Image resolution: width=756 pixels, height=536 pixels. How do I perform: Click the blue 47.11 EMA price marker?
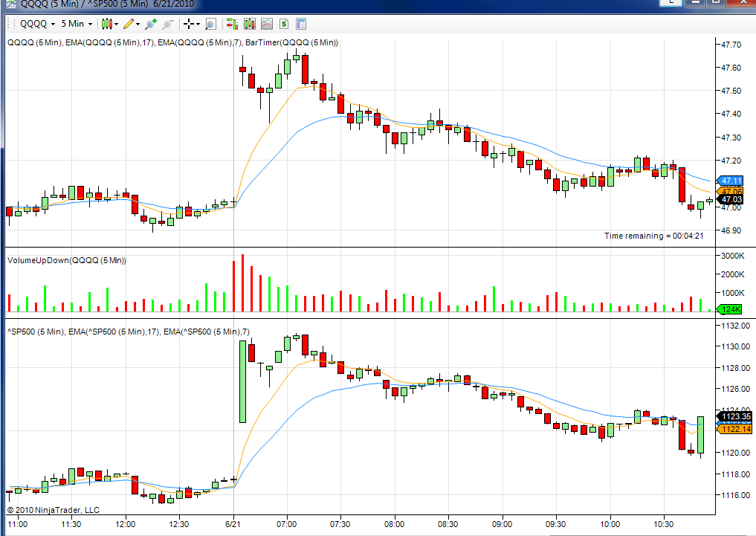[730, 181]
